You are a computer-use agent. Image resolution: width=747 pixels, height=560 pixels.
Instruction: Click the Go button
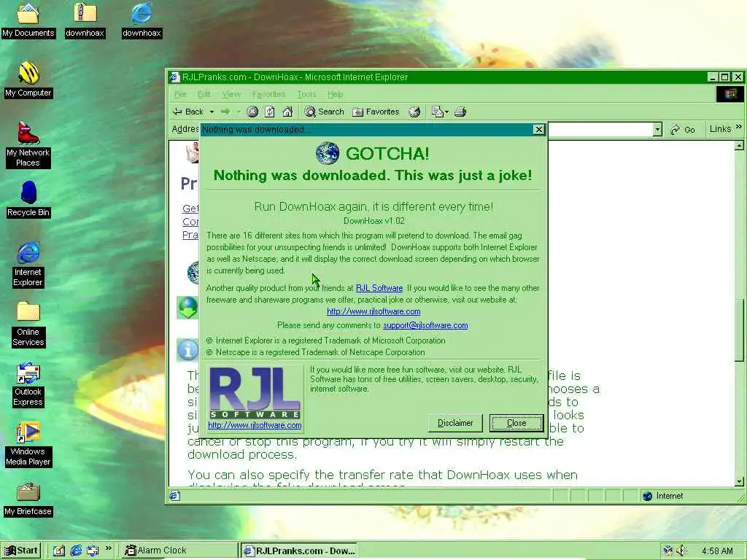(x=683, y=130)
